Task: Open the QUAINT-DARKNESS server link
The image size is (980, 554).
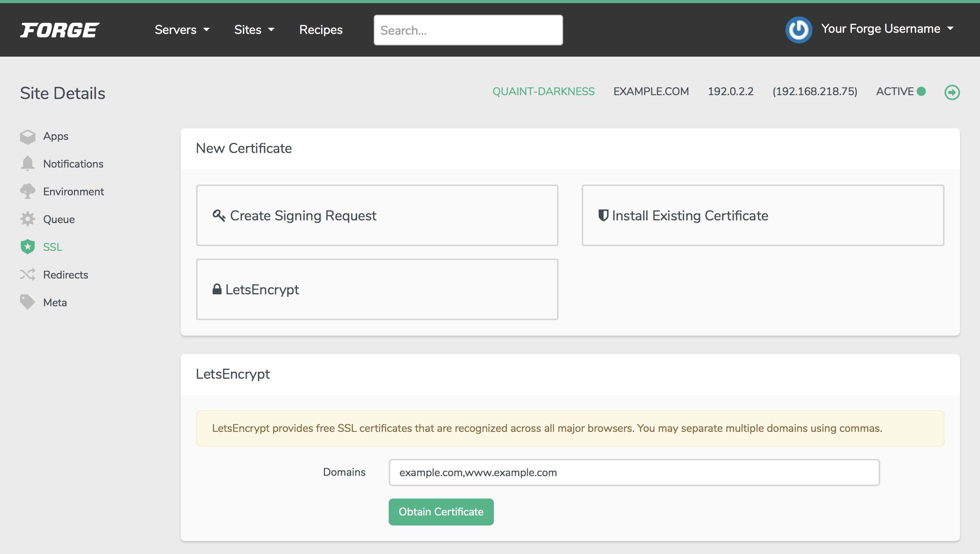Action: (544, 92)
